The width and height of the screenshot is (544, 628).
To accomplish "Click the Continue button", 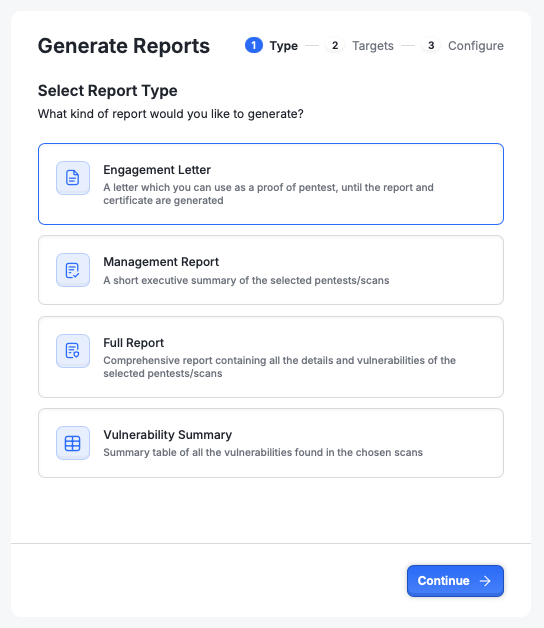I will point(455,581).
